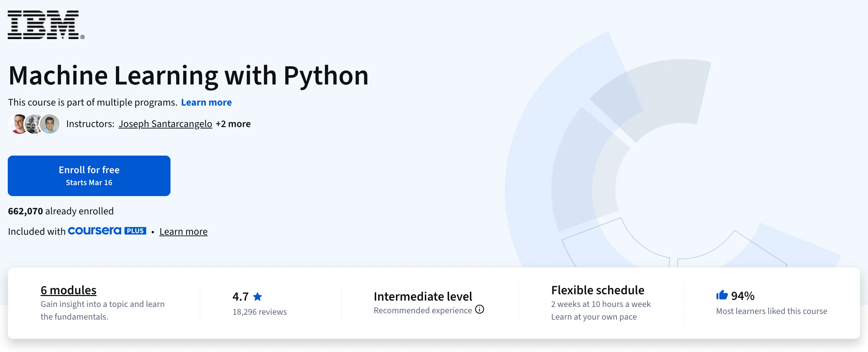Click the 4.7 rating value

pyautogui.click(x=240, y=297)
